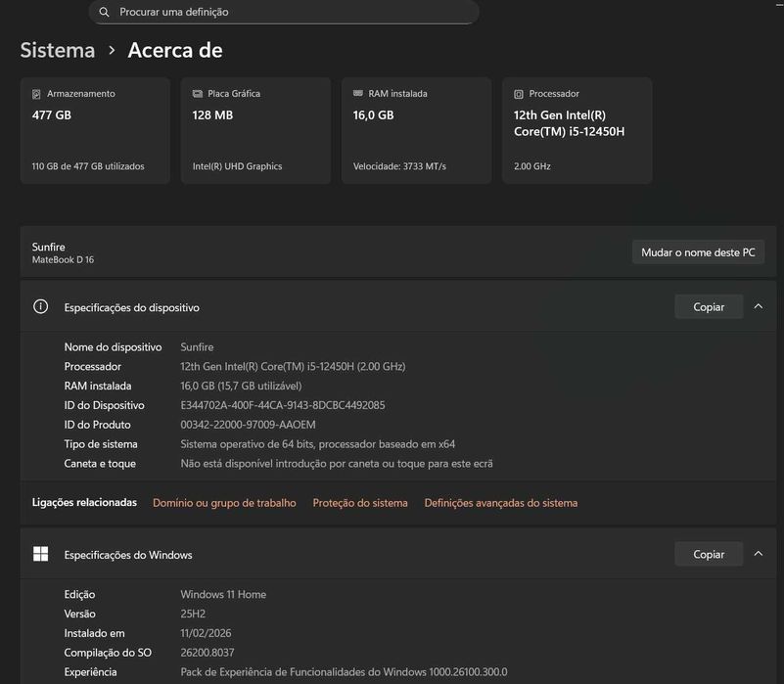Open Proteção do sistema link

point(360,503)
